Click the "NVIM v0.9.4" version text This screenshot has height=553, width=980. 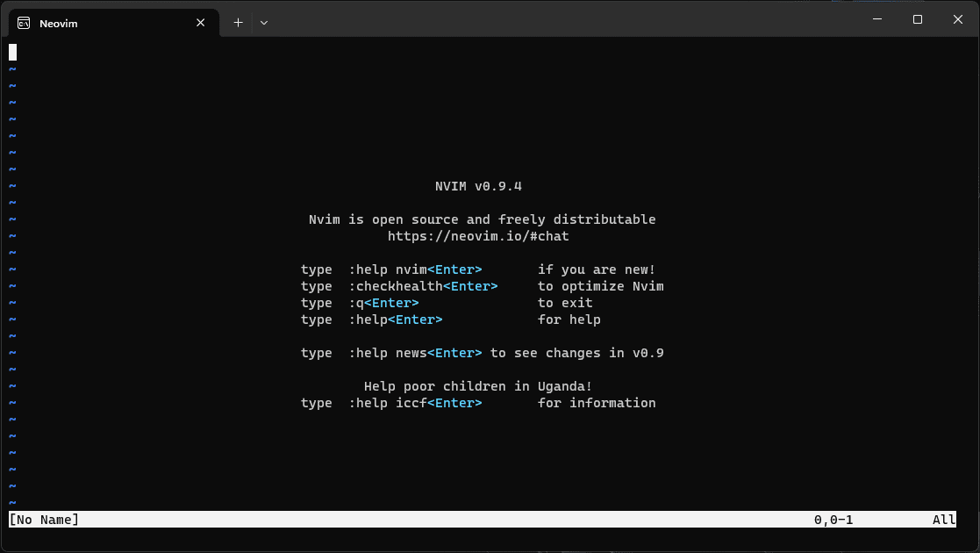(x=477, y=186)
